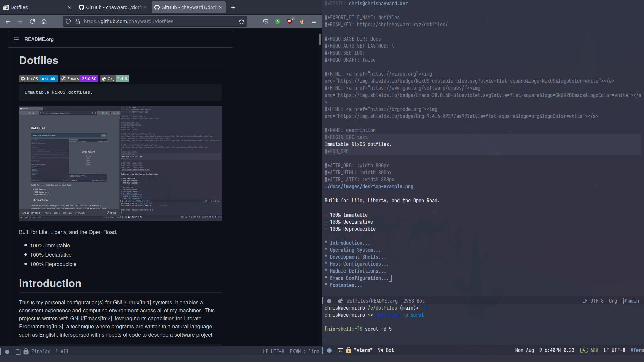Close the middle GitHub chayward1 tab
This screenshot has width=644, height=362.
coord(145,7)
